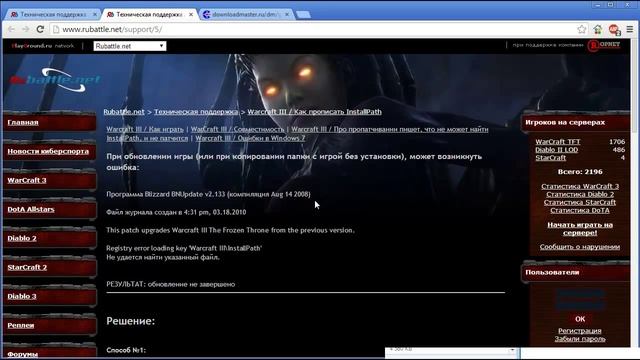
Task: Open Главная in the side menu
Action: (23, 122)
